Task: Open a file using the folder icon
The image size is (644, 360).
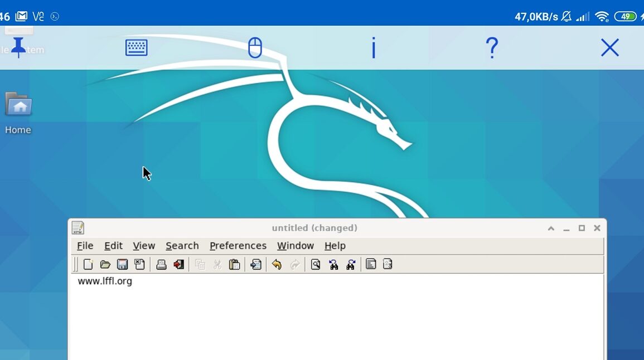Action: [105, 264]
